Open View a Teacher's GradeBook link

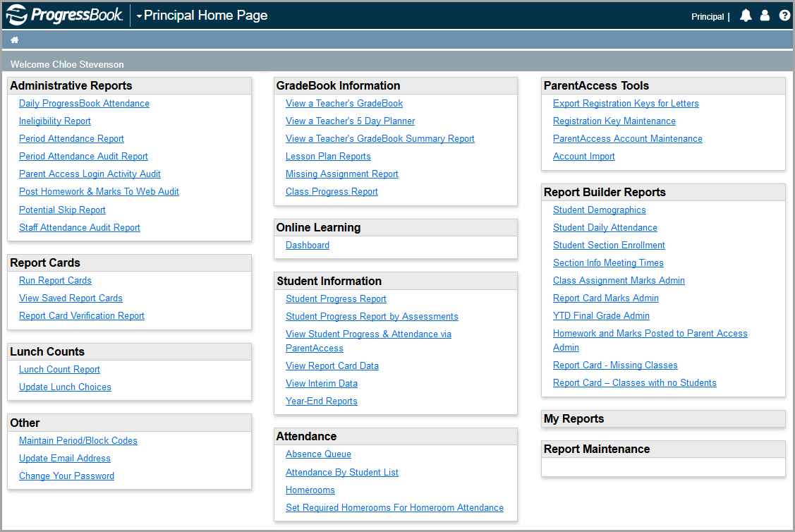point(344,104)
